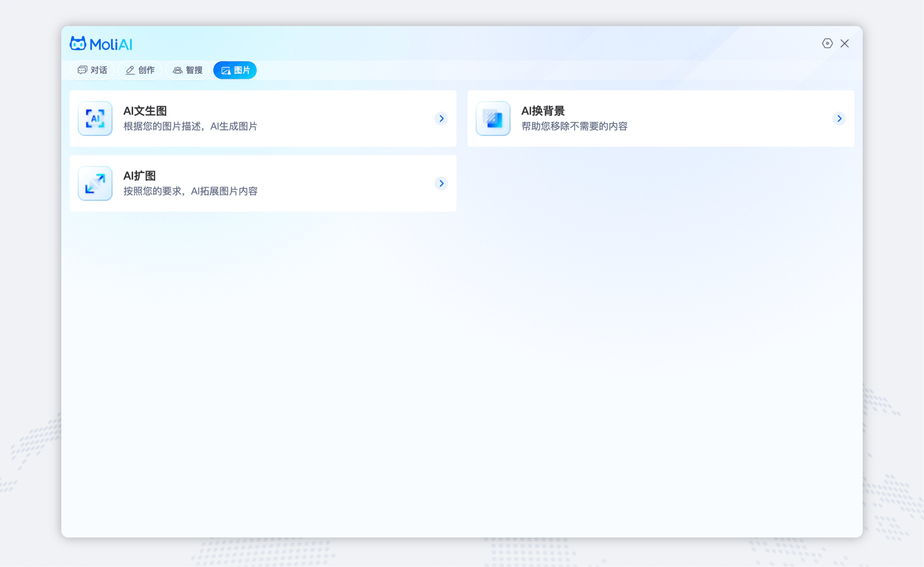Image resolution: width=924 pixels, height=567 pixels.
Task: Open the AI文生图 title link
Action: click(x=145, y=111)
